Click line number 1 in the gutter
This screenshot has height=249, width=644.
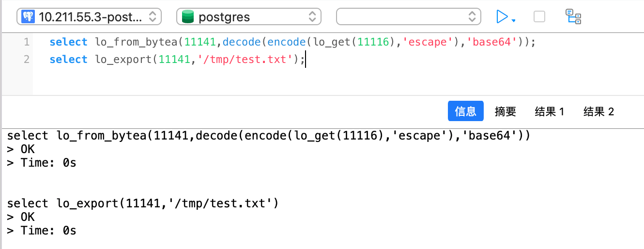(x=26, y=42)
